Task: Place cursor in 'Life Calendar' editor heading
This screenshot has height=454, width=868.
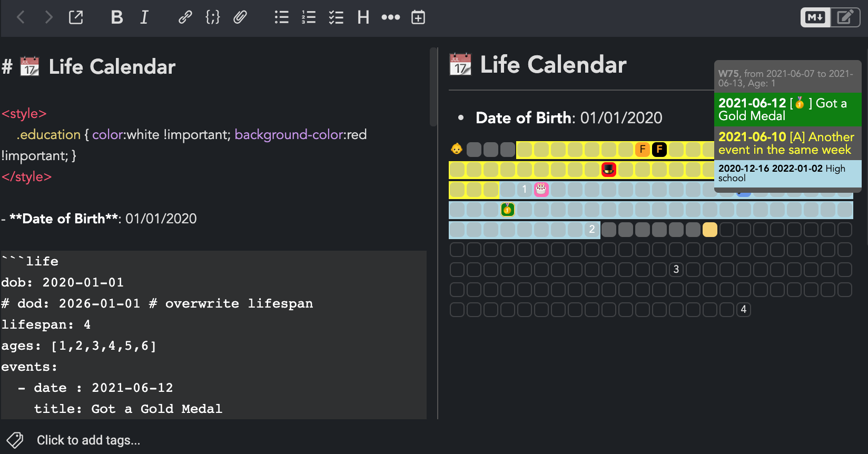Action: pyautogui.click(x=112, y=67)
